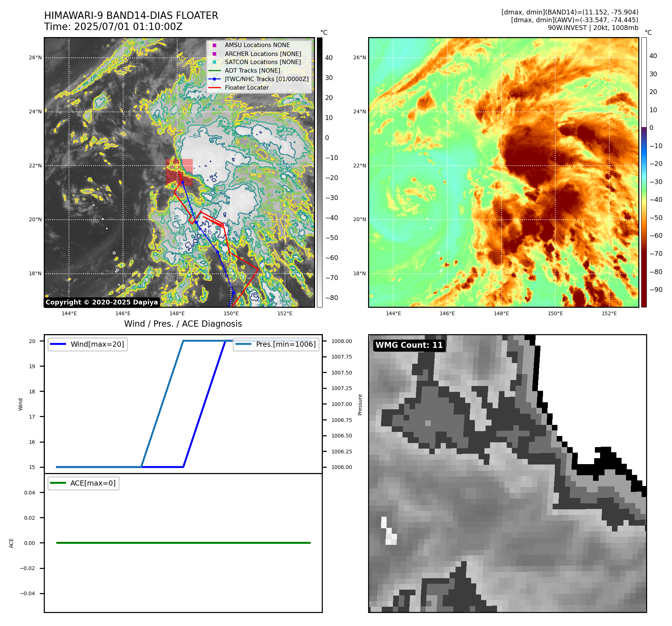Click the 152°E label under the right map
The height and width of the screenshot is (626, 672).
click(x=609, y=313)
